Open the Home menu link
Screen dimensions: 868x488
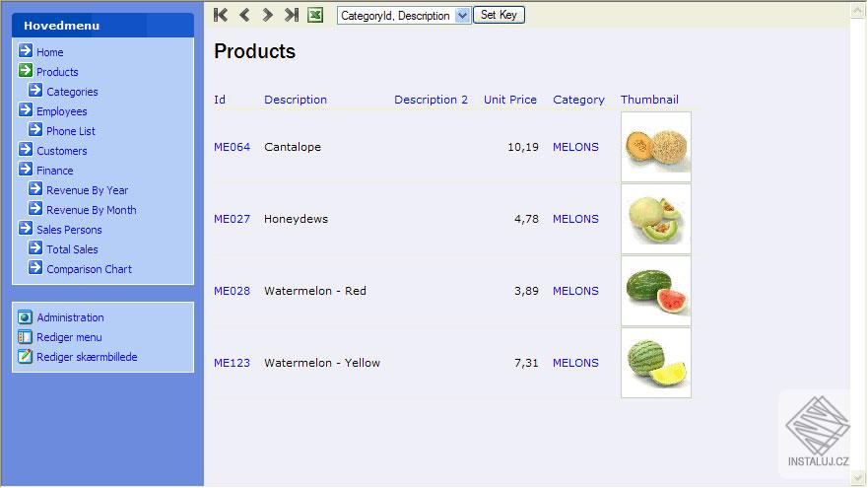click(x=50, y=52)
